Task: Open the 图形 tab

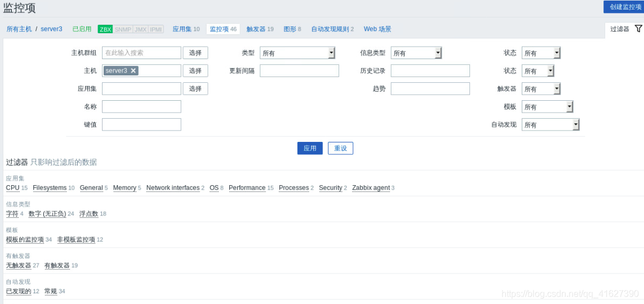Action: click(x=292, y=29)
